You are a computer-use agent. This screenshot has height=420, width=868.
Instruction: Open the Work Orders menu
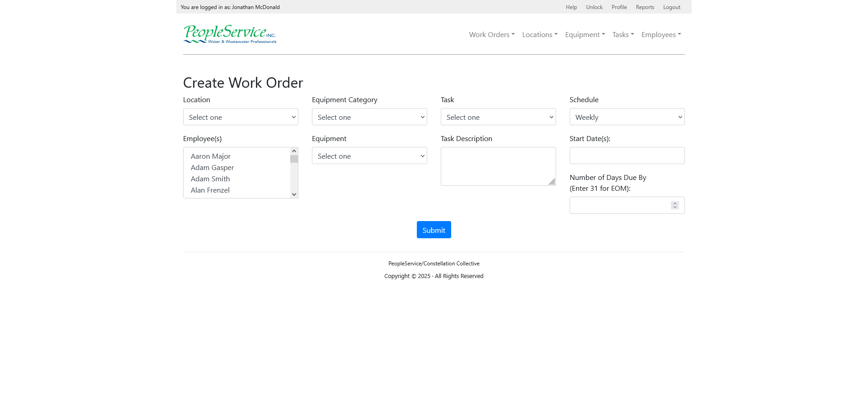(492, 35)
